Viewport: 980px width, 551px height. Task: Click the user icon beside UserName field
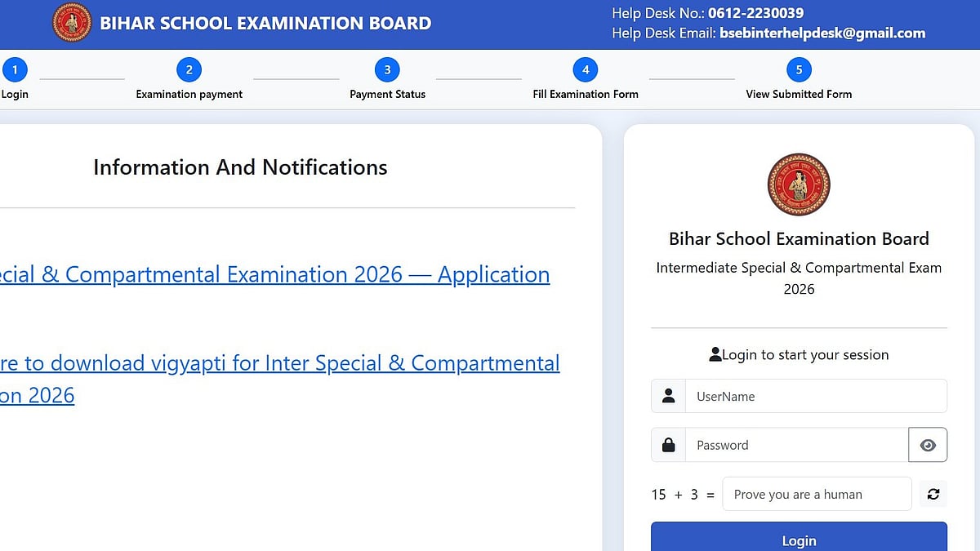(668, 396)
